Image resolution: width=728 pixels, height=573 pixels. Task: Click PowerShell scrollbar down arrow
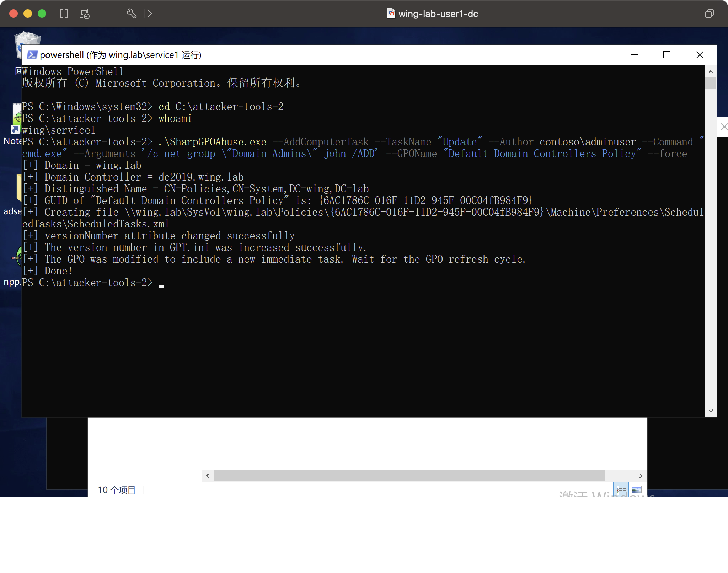[x=711, y=411]
